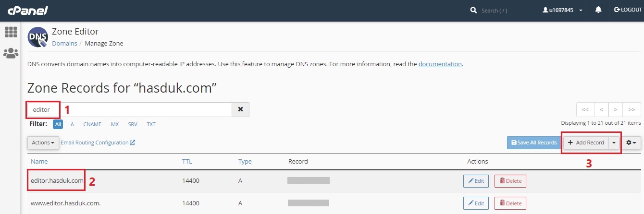Open the gear settings dropdown

[x=631, y=143]
